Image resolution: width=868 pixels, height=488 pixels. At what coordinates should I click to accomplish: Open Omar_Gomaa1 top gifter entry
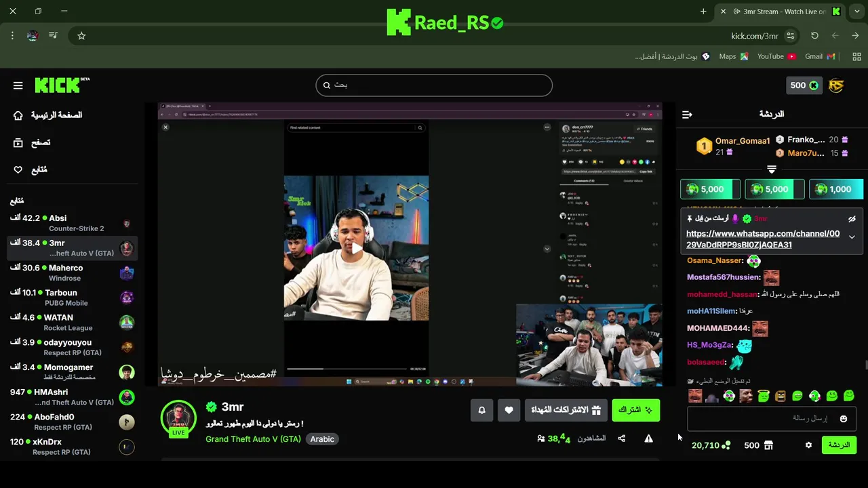734,146
